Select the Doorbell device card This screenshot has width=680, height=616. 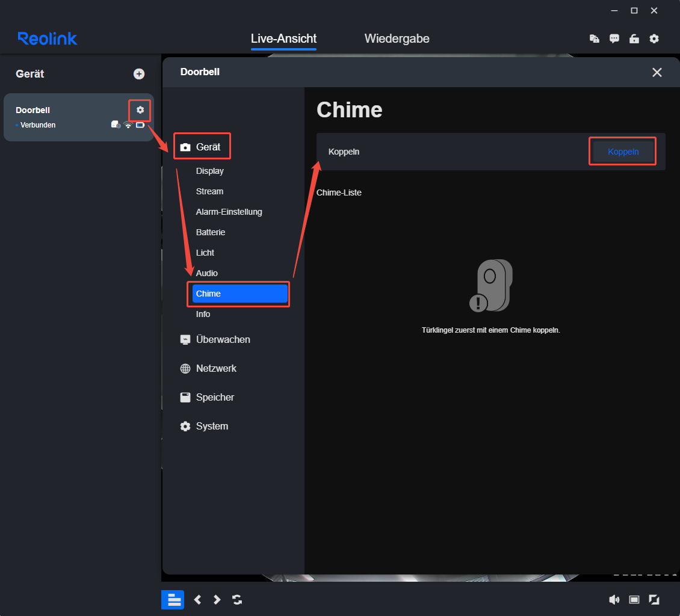coord(78,117)
